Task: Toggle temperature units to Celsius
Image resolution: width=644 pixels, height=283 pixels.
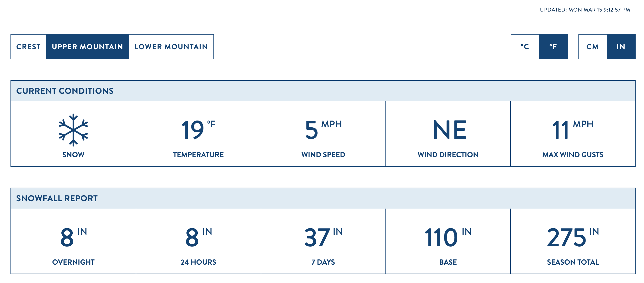Action: click(525, 47)
